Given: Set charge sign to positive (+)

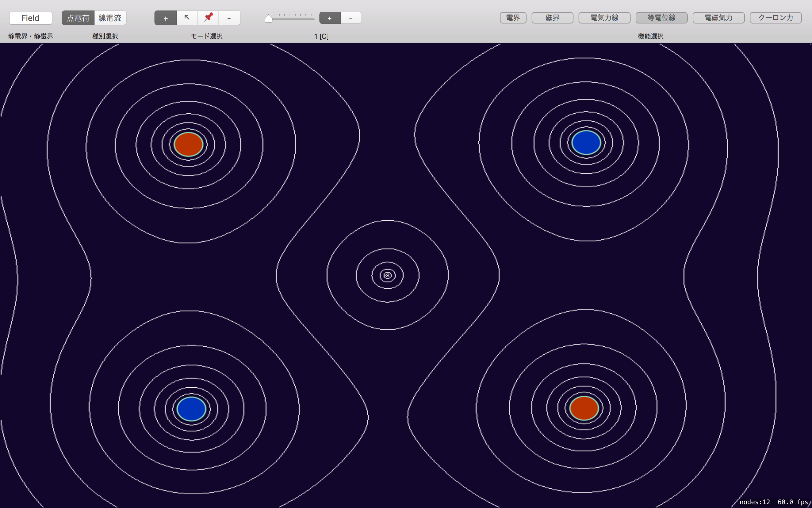Looking at the screenshot, I should coord(330,18).
